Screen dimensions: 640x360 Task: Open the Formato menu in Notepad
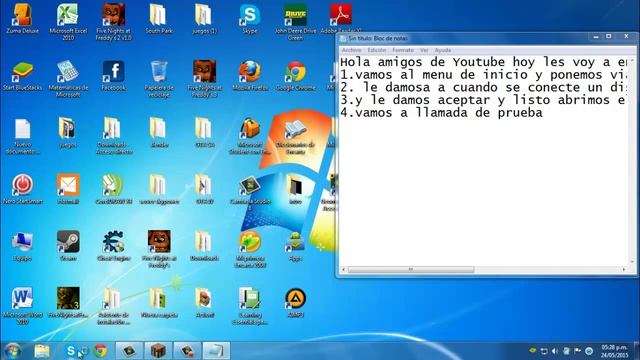pyautogui.click(x=403, y=50)
